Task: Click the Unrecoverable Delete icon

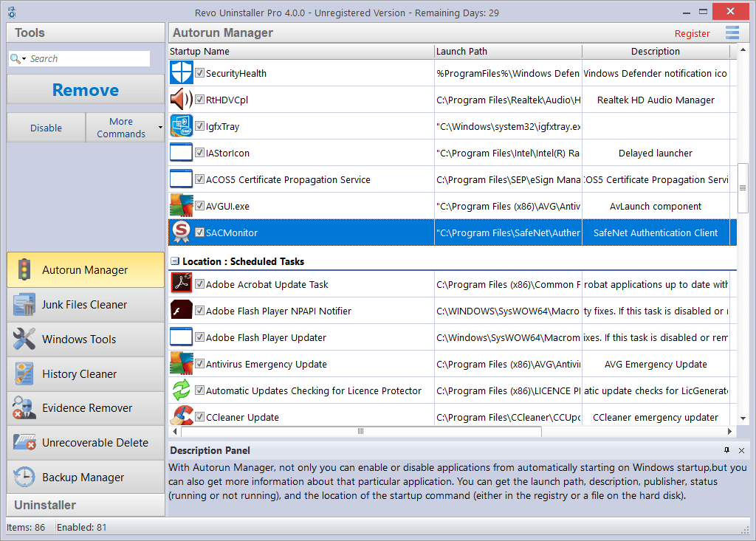Action: (x=24, y=442)
